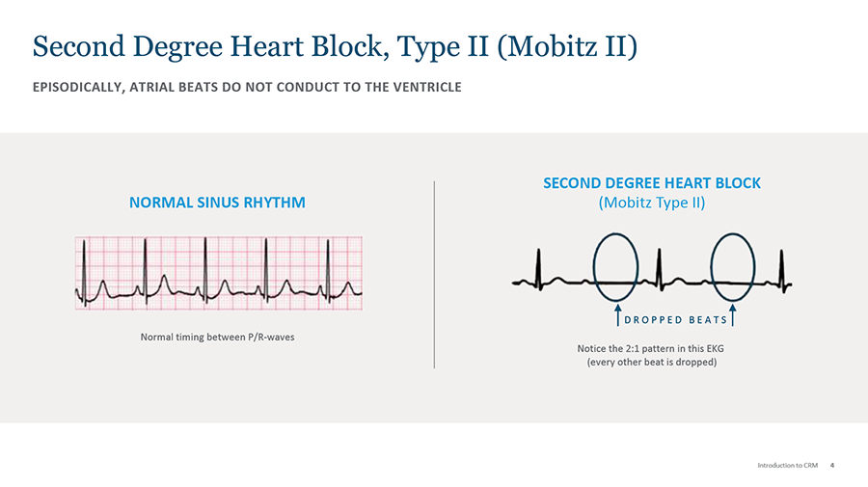
Task: Click the Introduction to CRM footer text
Action: [x=787, y=465]
